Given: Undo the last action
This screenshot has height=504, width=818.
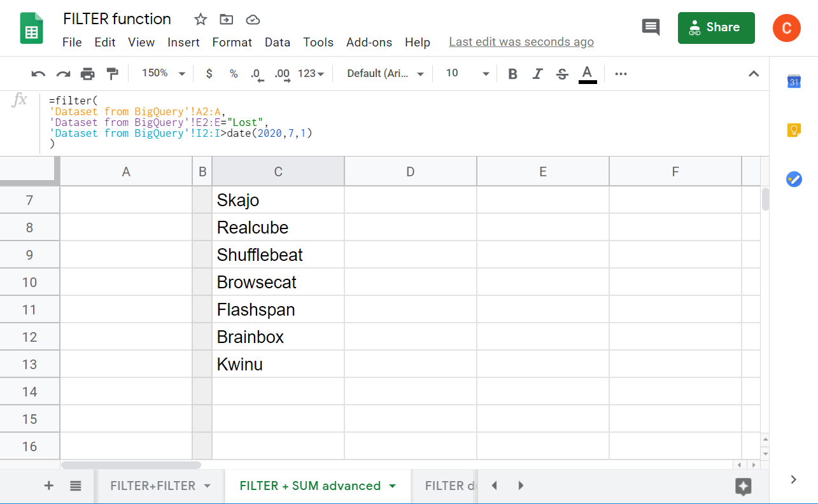Looking at the screenshot, I should [38, 74].
